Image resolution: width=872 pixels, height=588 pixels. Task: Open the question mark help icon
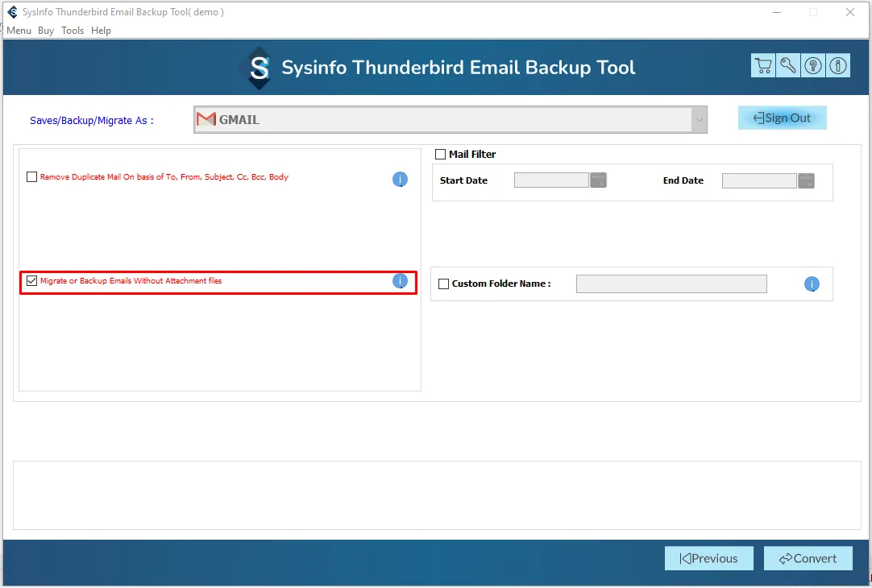click(x=813, y=66)
